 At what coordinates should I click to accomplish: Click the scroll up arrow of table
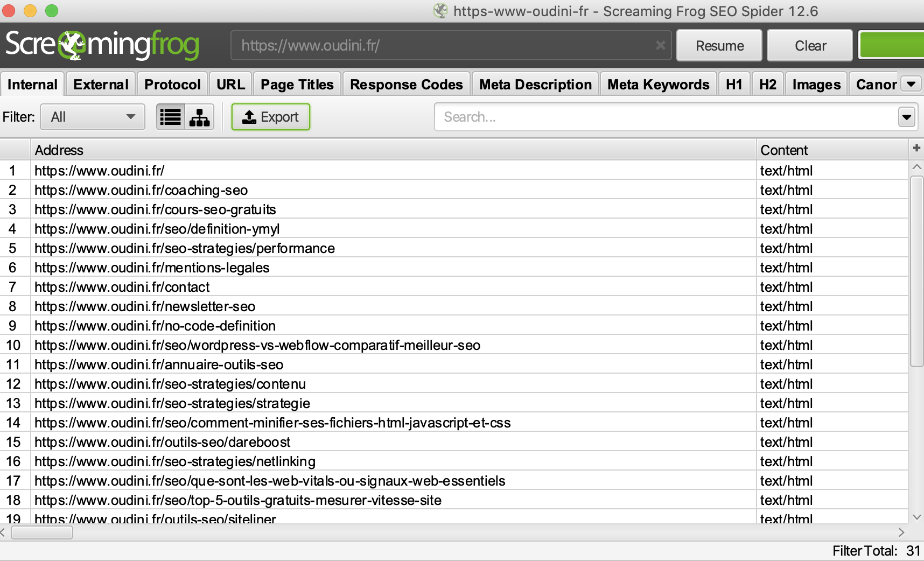click(916, 167)
